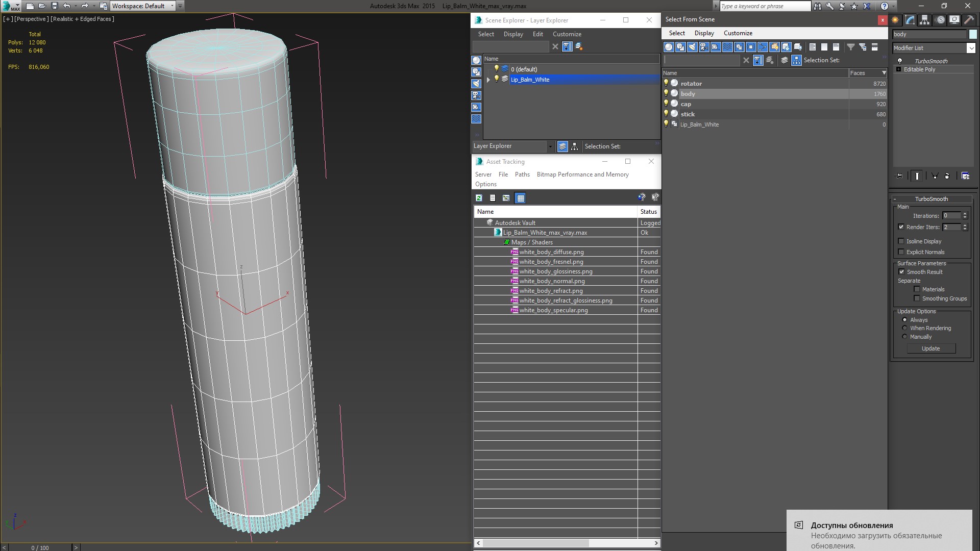Enable the Isoline Display checkbox
The width and height of the screenshot is (980, 551).
(901, 241)
